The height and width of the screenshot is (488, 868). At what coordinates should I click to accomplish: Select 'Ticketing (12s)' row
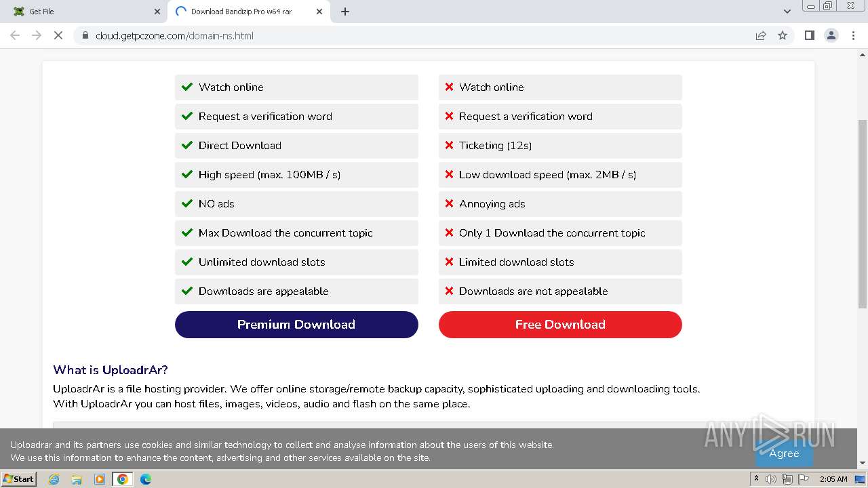pos(560,146)
